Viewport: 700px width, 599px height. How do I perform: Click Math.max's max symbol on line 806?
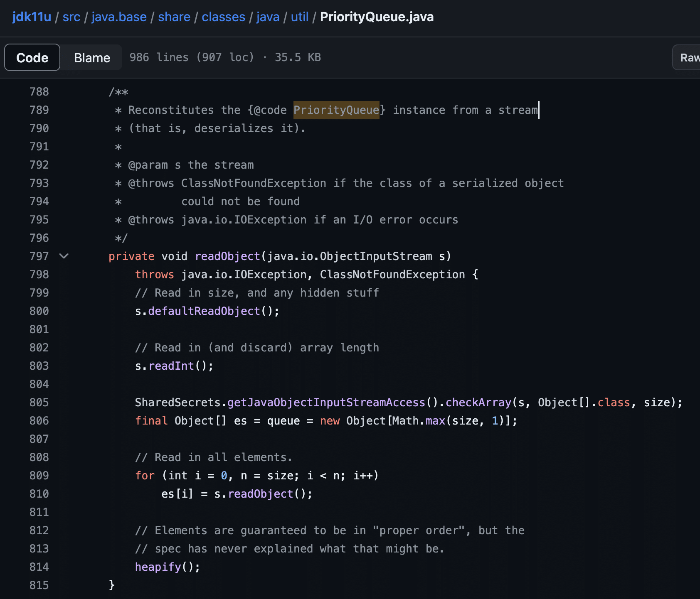point(436,420)
